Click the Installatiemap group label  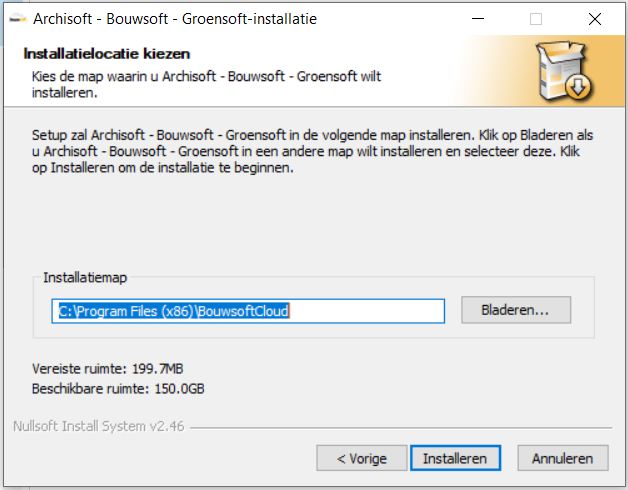(85, 277)
